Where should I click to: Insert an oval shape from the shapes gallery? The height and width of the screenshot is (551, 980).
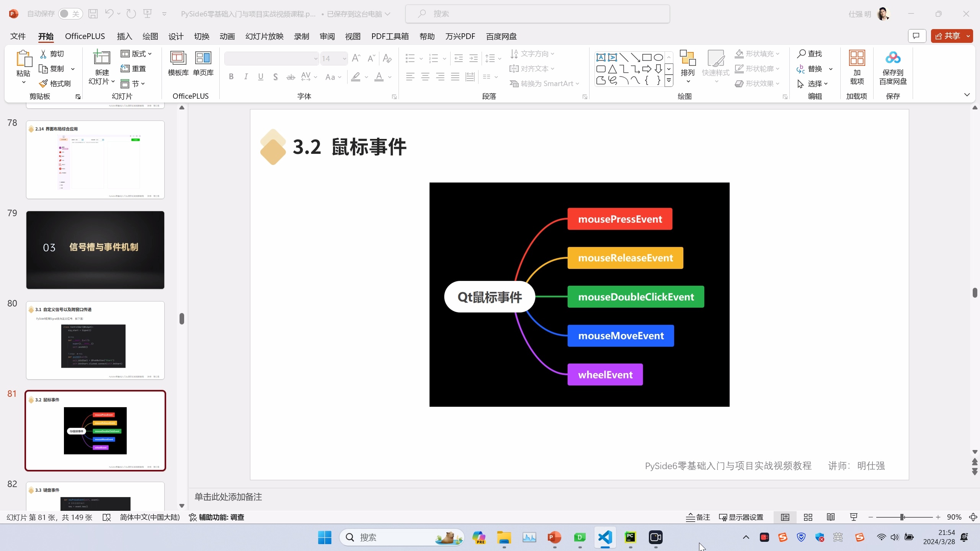pyautogui.click(x=658, y=57)
